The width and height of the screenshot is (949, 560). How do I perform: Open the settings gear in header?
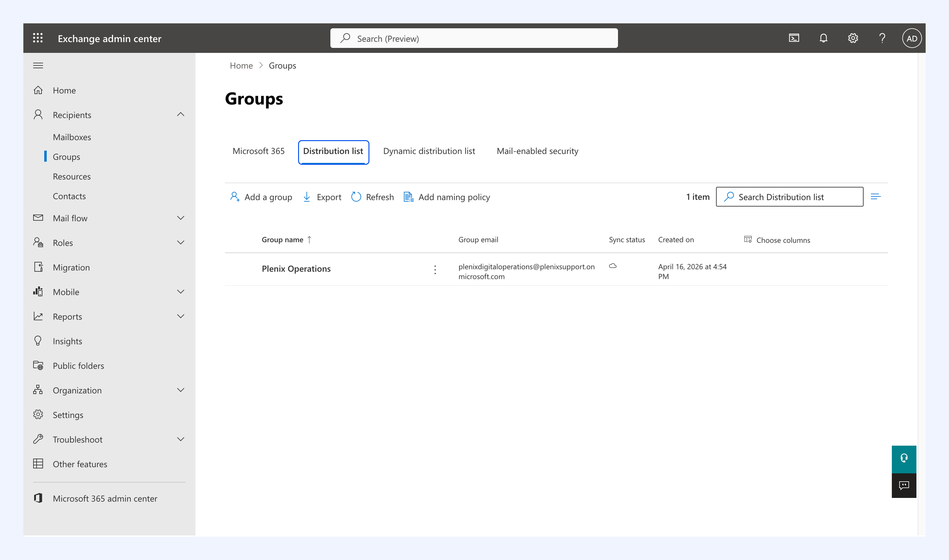pos(853,38)
